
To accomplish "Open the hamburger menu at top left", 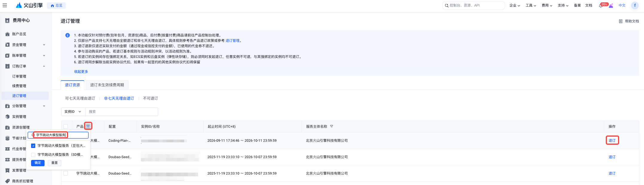I will coord(4,5).
